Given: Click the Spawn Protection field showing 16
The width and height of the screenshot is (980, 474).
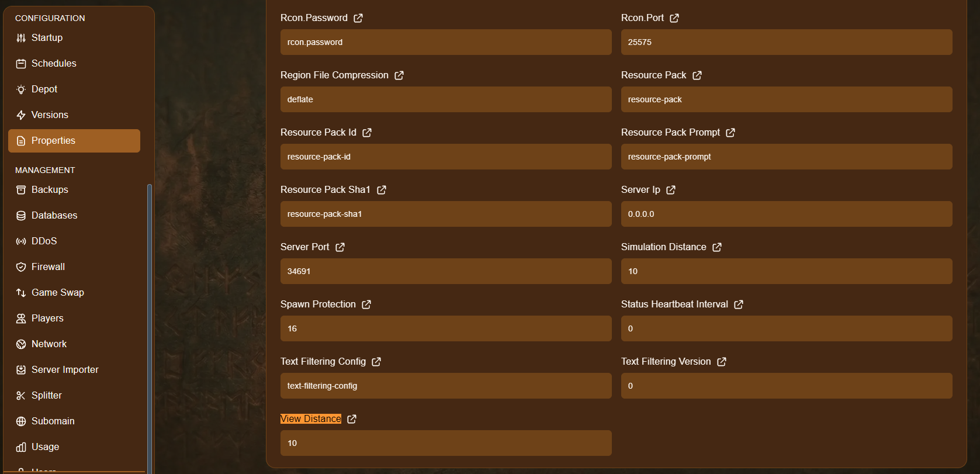Looking at the screenshot, I should pos(446,328).
